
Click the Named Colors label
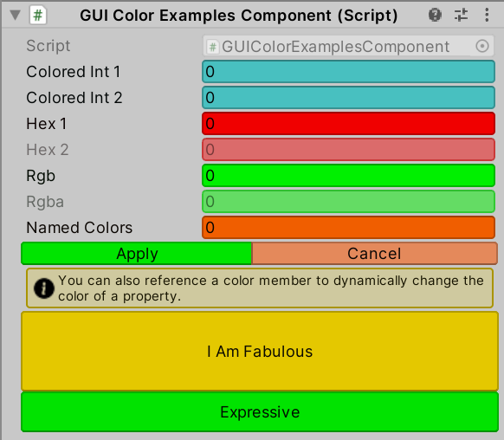(80, 228)
